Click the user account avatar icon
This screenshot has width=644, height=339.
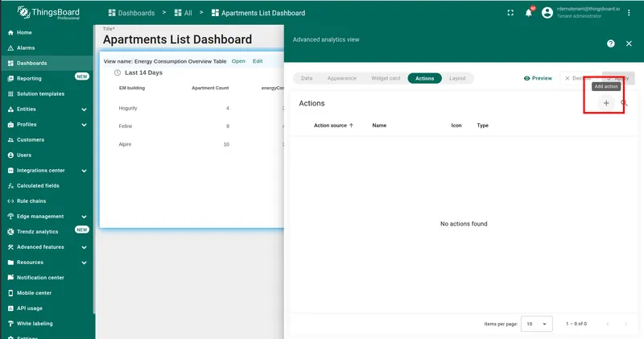point(547,13)
